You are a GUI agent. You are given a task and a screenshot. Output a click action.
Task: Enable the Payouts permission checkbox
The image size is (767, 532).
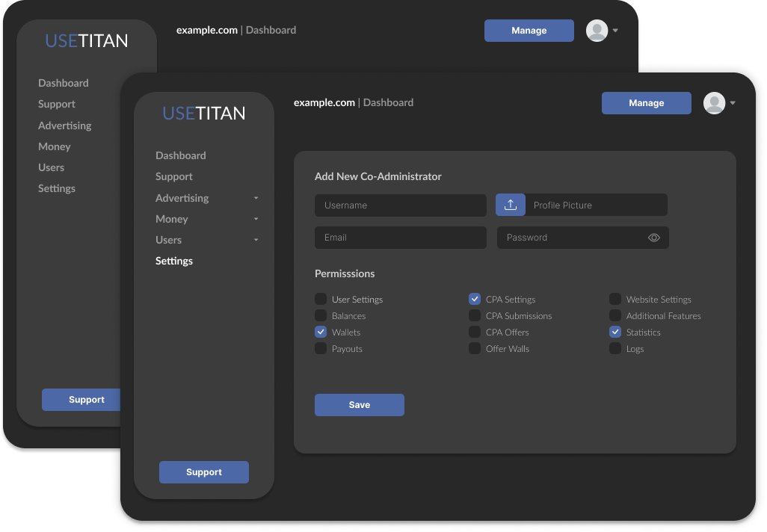click(x=321, y=349)
